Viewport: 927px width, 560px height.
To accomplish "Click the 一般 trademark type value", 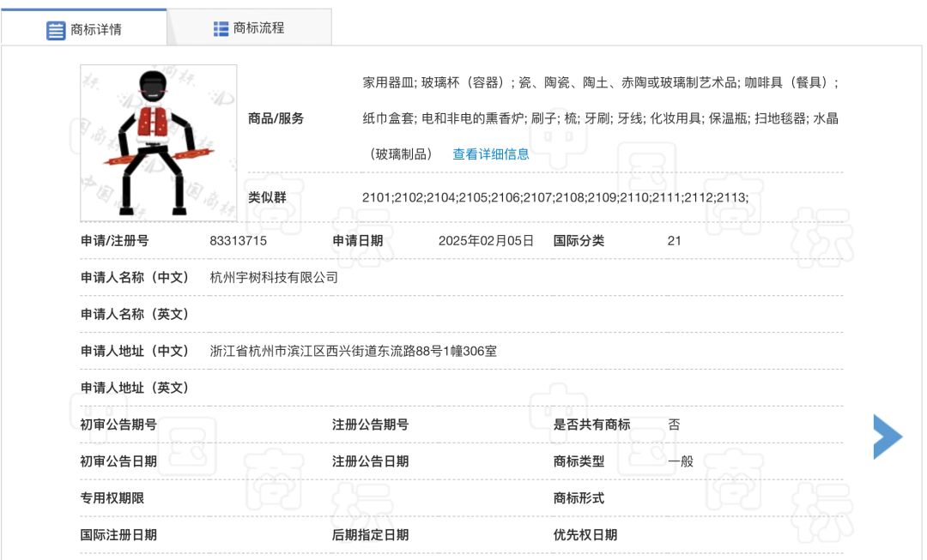I will pyautogui.click(x=681, y=461).
